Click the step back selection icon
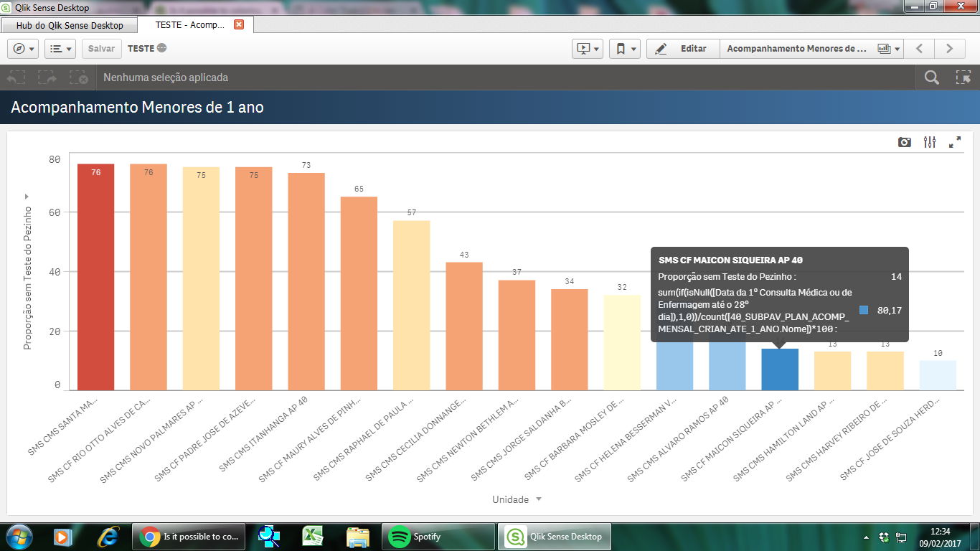 coord(16,77)
